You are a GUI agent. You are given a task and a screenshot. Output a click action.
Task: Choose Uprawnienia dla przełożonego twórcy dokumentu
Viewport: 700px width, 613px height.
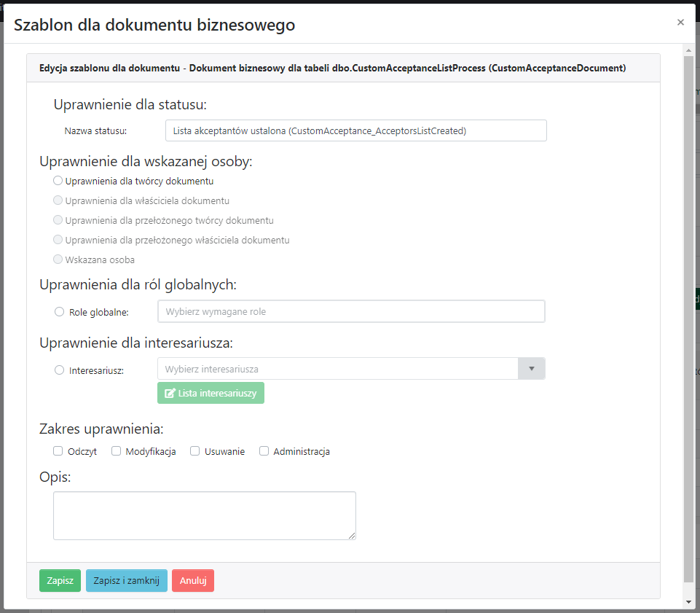pos(58,220)
